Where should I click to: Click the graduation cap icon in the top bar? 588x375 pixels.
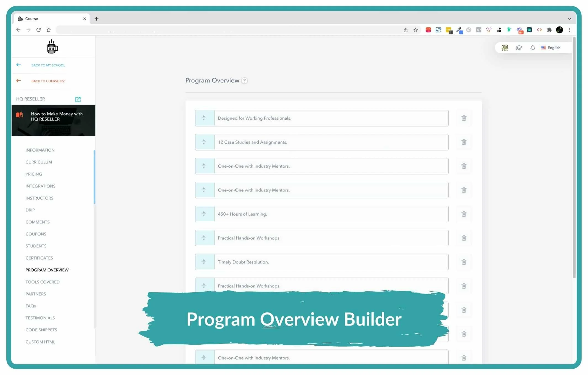click(519, 48)
